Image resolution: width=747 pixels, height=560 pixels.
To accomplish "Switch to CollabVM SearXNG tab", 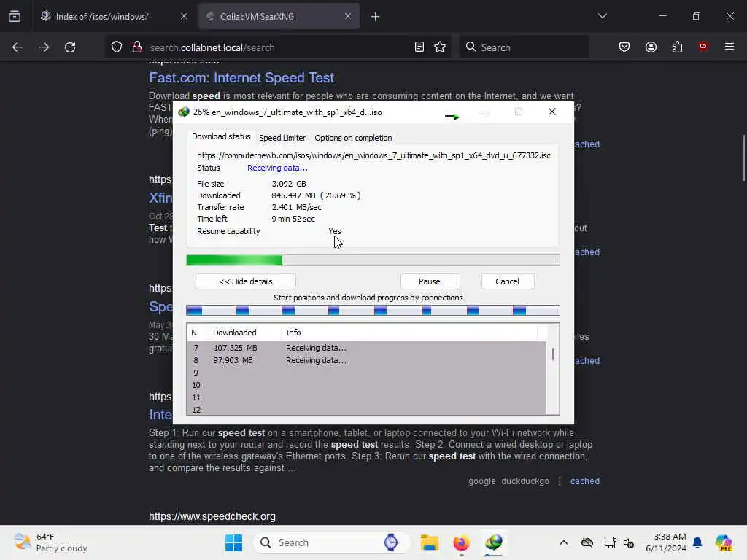I will point(279,16).
